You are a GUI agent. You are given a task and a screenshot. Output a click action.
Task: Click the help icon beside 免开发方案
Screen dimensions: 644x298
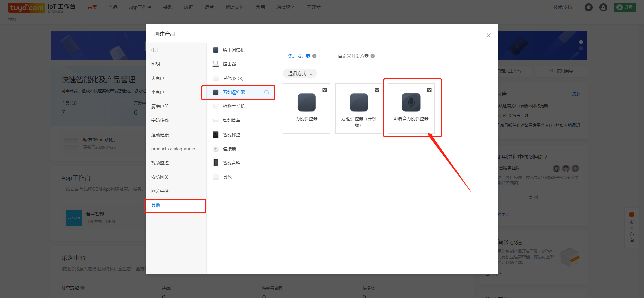pyautogui.click(x=314, y=56)
